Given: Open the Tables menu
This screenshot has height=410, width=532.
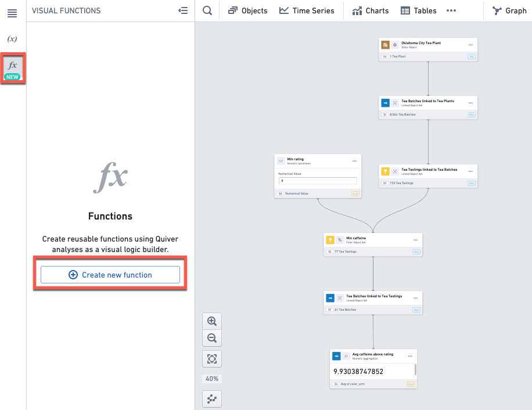Looking at the screenshot, I should (x=419, y=11).
